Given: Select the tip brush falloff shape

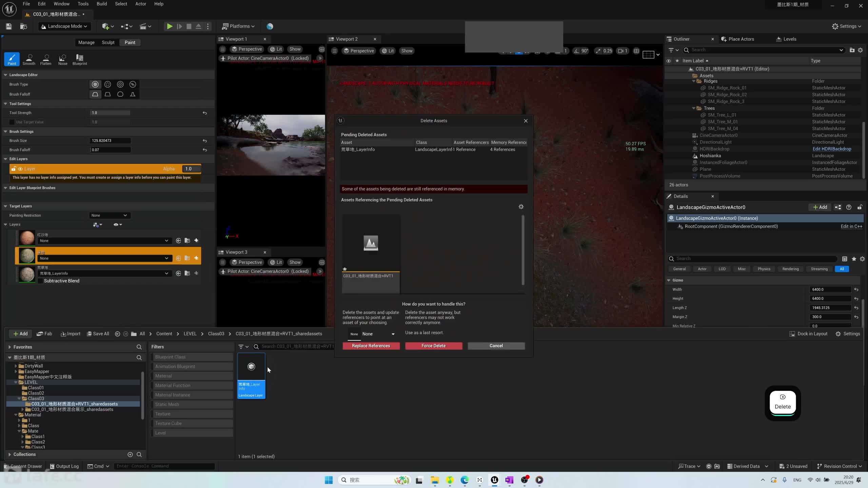Looking at the screenshot, I should [133, 94].
